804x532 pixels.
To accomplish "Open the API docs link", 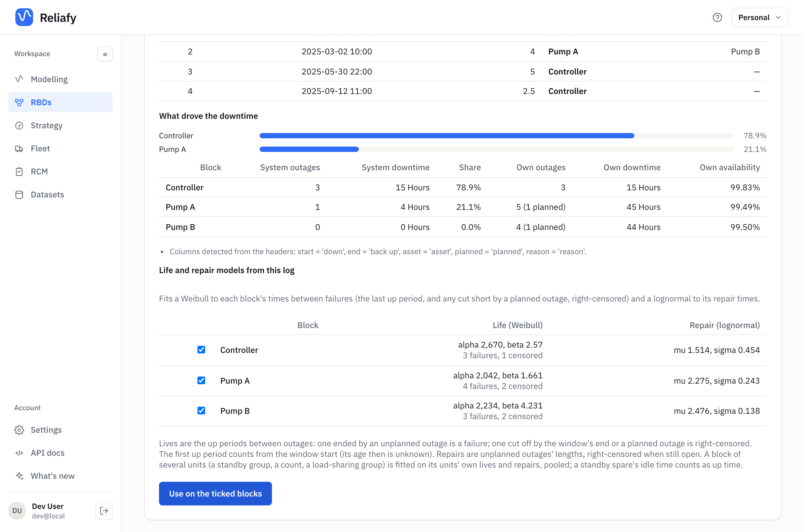I will (x=60, y=453).
